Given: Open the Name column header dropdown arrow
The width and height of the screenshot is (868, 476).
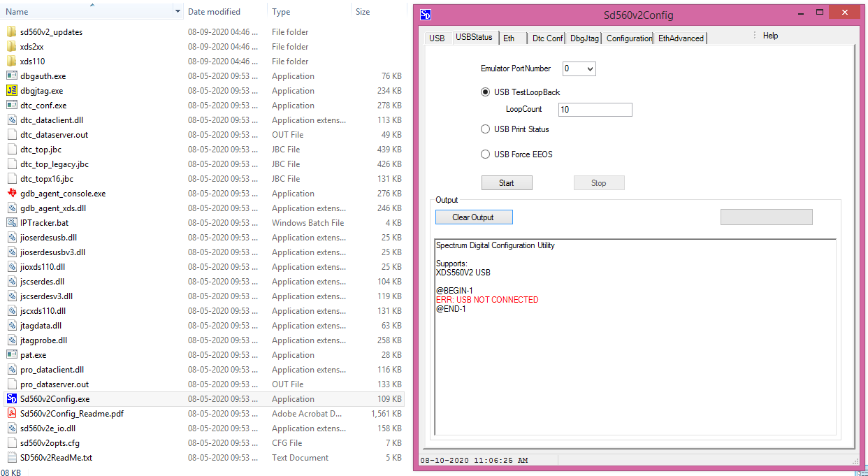Looking at the screenshot, I should (178, 12).
